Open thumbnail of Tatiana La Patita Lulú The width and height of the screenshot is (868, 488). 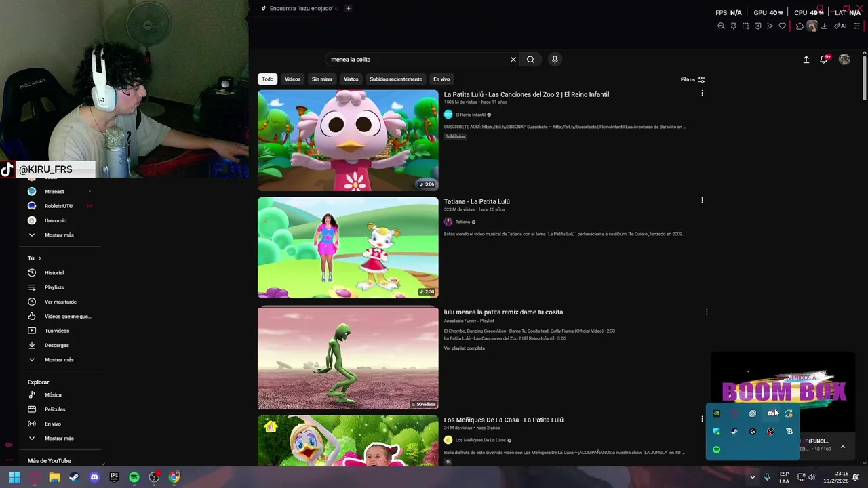click(348, 247)
